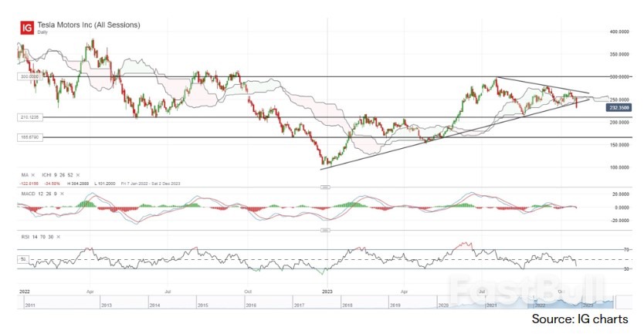
Task: Remove the MA indicator with its X
Action: pos(33,175)
